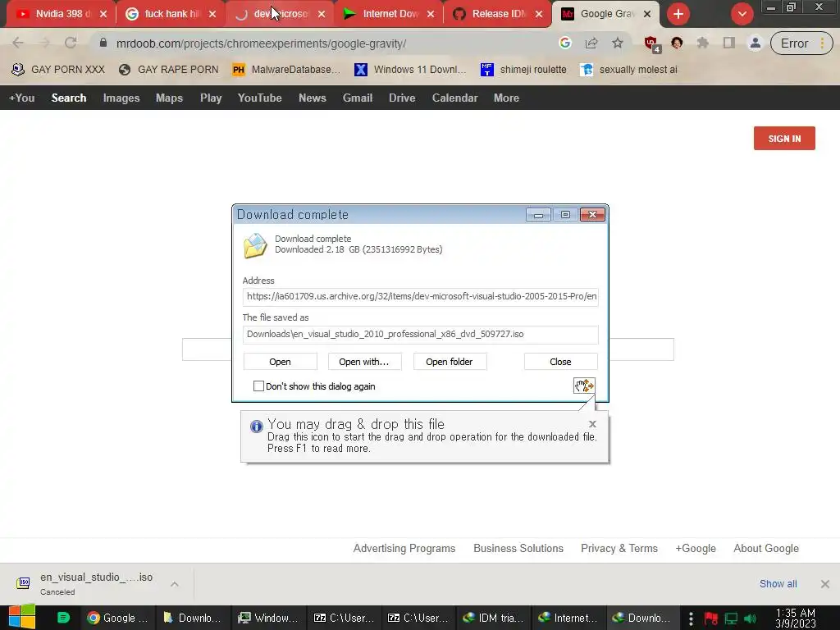Viewport: 840px width, 630px height.
Task: Open the volume speaker tray icon
Action: tap(750, 619)
